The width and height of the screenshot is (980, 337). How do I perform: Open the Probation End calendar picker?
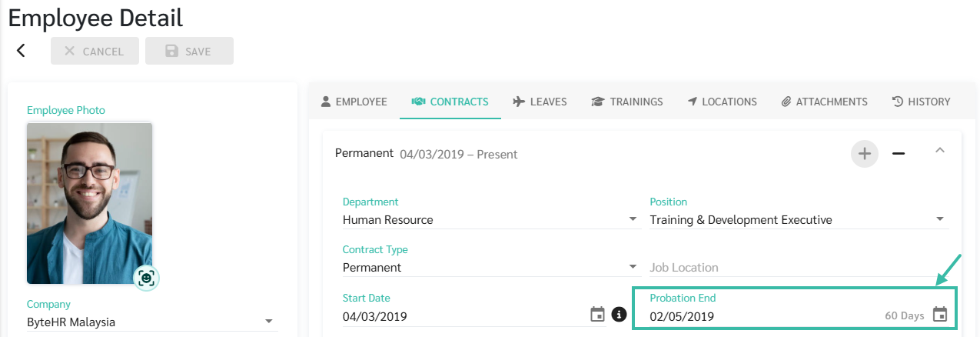tap(940, 314)
